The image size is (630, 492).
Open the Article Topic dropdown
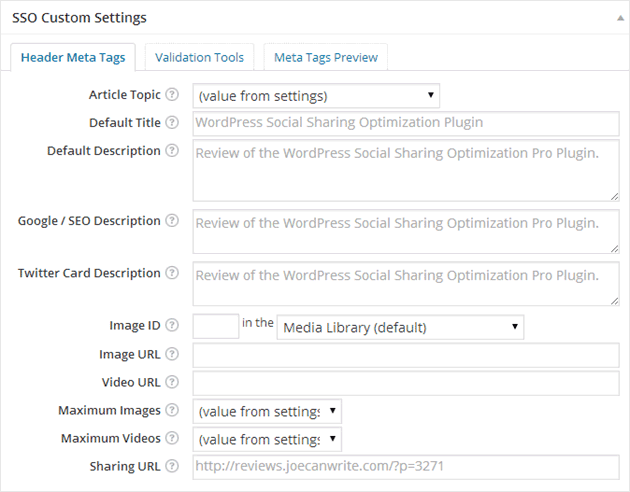coord(316,96)
